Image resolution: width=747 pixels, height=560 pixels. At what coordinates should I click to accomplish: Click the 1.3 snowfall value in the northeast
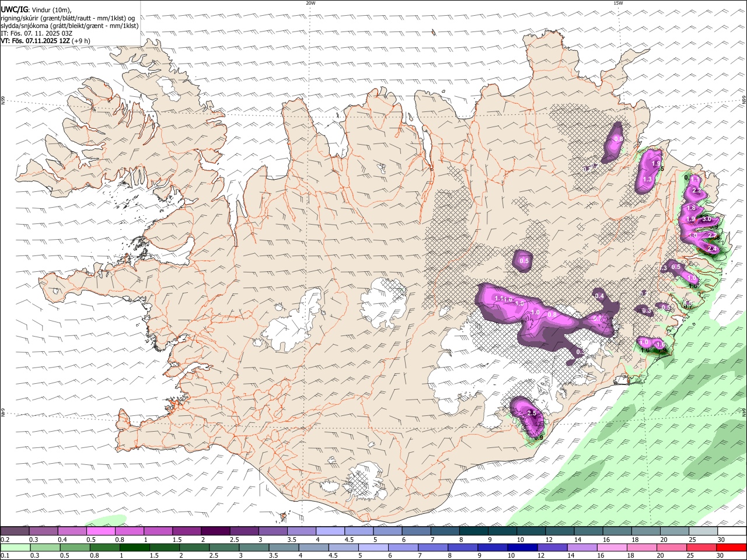click(647, 180)
